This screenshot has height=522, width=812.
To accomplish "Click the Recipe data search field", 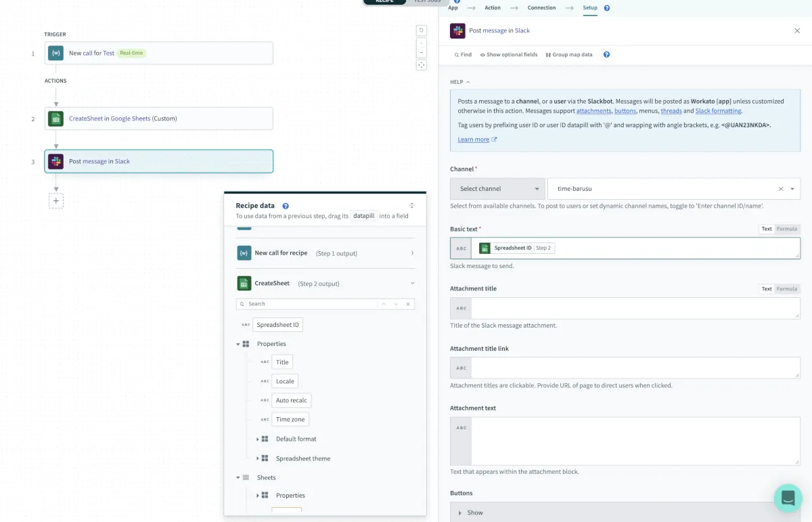I will [x=308, y=304].
